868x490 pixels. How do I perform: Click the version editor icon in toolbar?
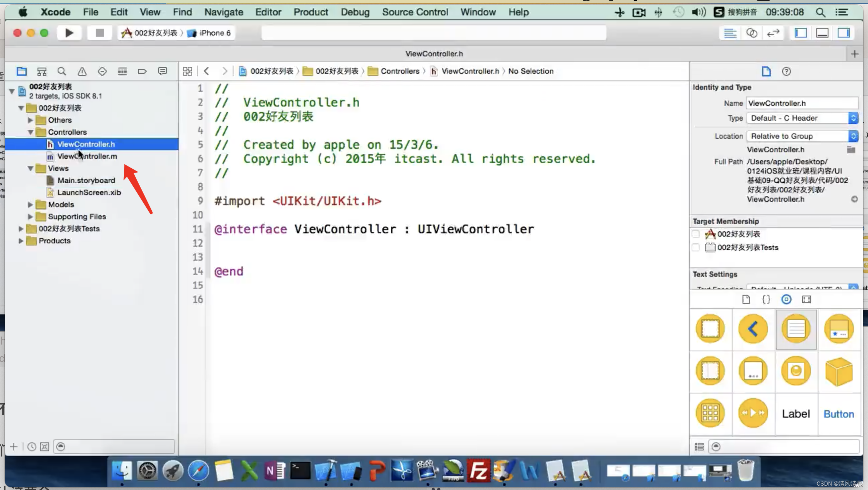click(773, 33)
